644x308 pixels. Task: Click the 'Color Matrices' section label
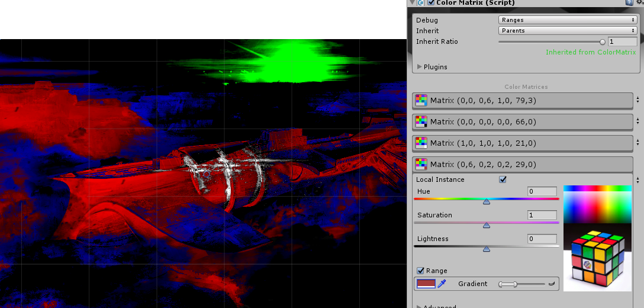coord(526,86)
